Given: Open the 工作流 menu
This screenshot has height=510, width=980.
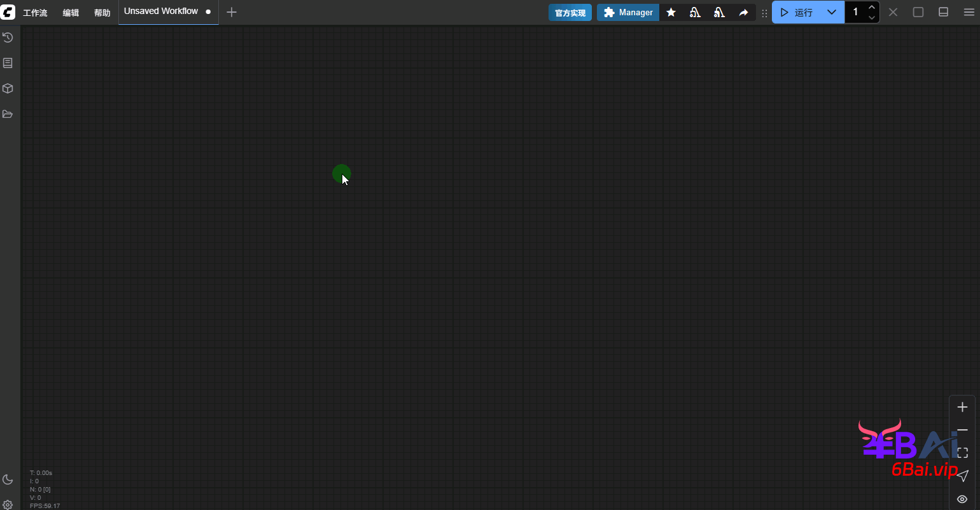Looking at the screenshot, I should [35, 13].
